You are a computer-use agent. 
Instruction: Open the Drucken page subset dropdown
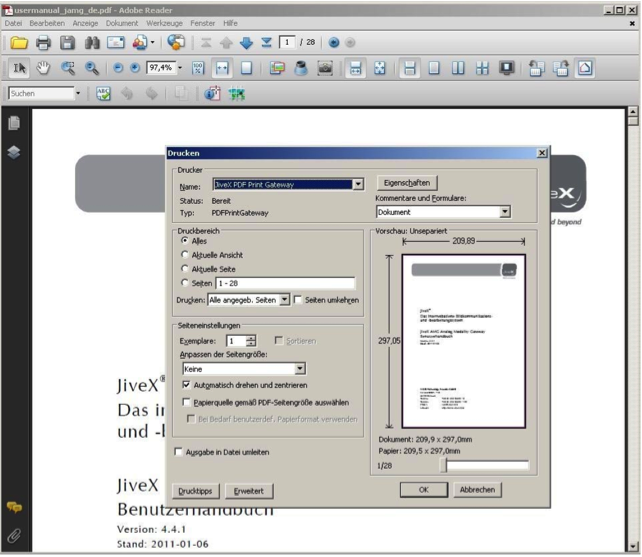284,300
